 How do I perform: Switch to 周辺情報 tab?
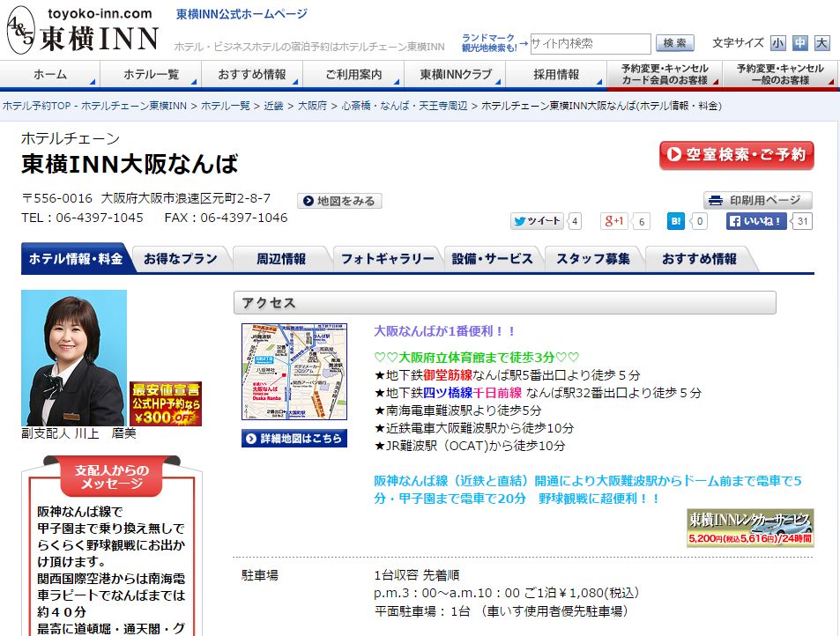pos(280,259)
